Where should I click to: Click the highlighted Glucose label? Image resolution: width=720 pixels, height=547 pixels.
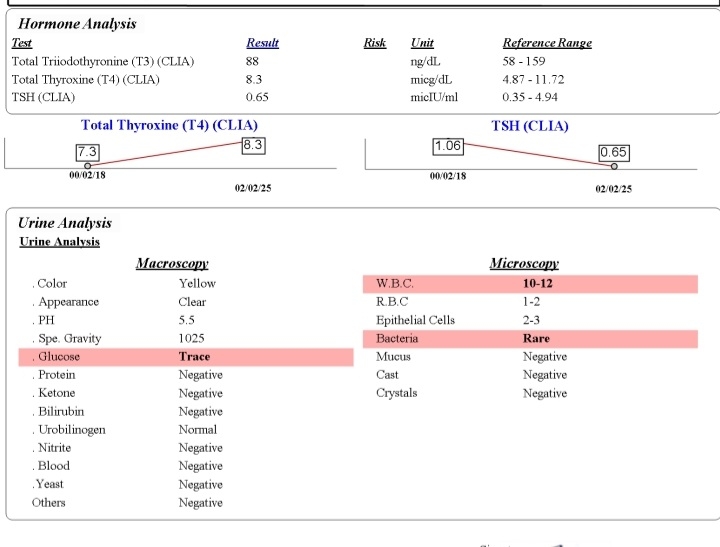tap(58, 356)
